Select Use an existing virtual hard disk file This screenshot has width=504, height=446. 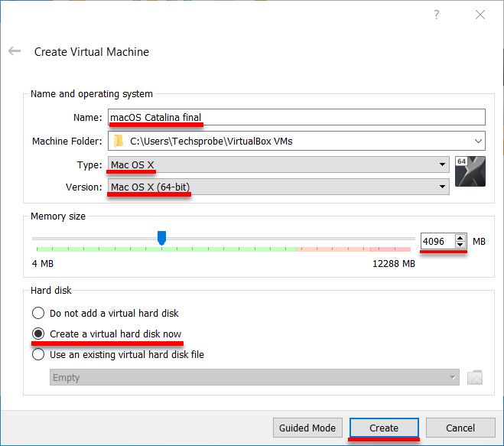(x=118, y=355)
